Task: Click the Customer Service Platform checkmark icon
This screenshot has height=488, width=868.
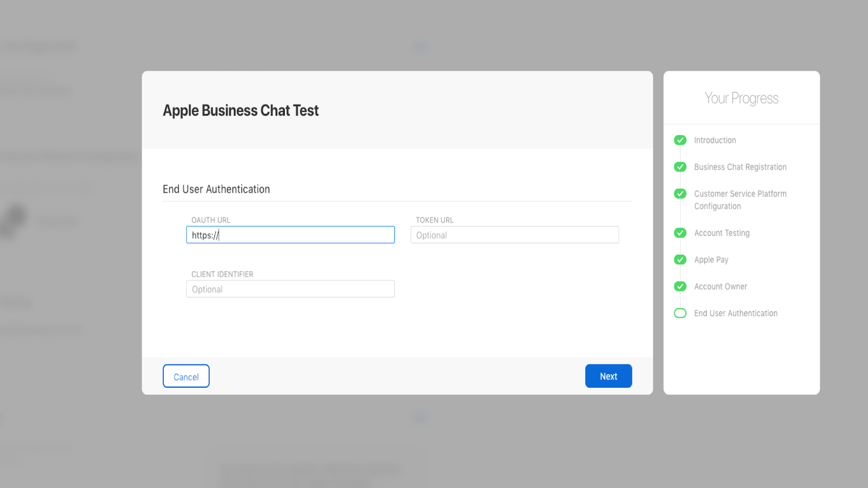Action: pyautogui.click(x=680, y=194)
